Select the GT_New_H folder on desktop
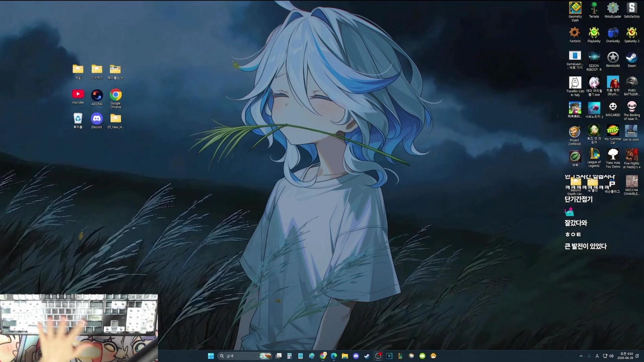This screenshot has height=362, width=644. pyautogui.click(x=115, y=121)
